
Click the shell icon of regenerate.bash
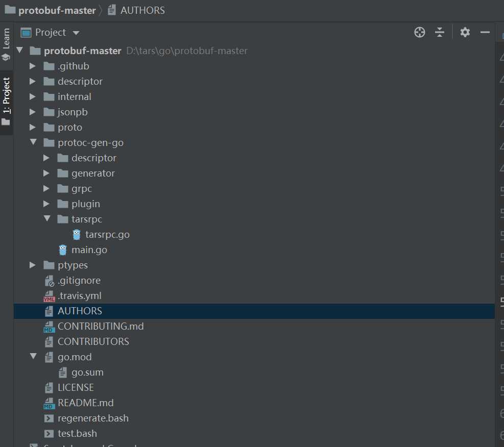[49, 418]
